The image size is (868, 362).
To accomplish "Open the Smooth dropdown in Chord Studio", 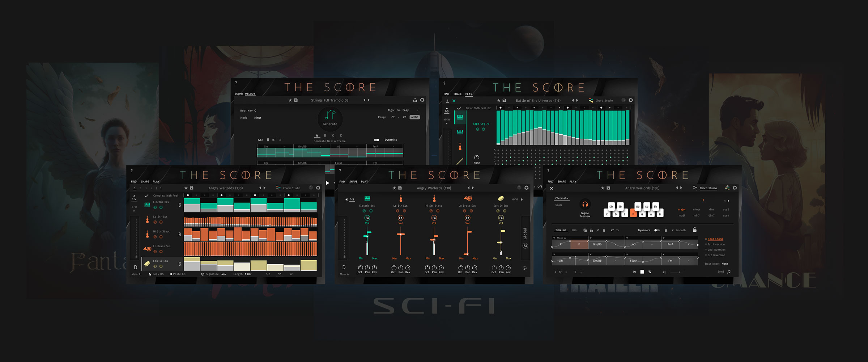I will (x=673, y=230).
